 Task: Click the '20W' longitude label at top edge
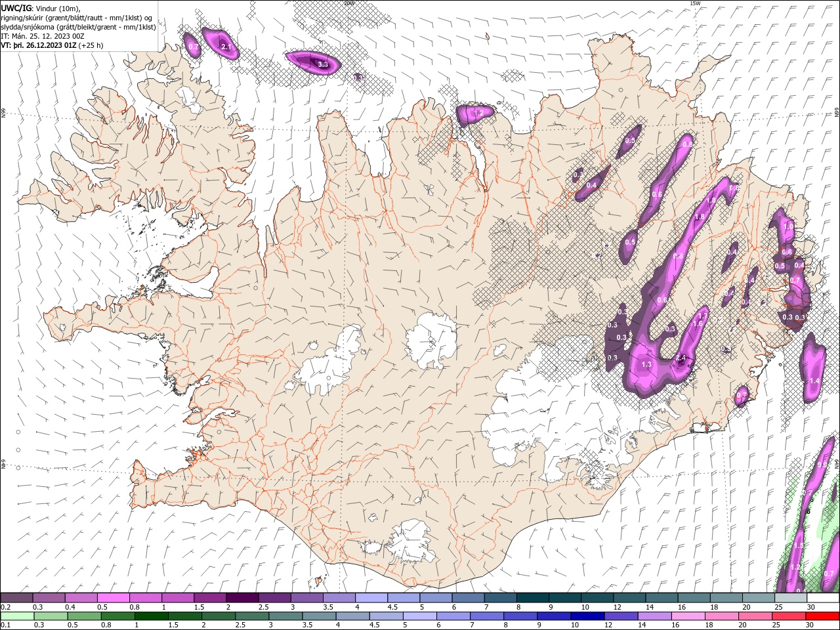pos(349,3)
